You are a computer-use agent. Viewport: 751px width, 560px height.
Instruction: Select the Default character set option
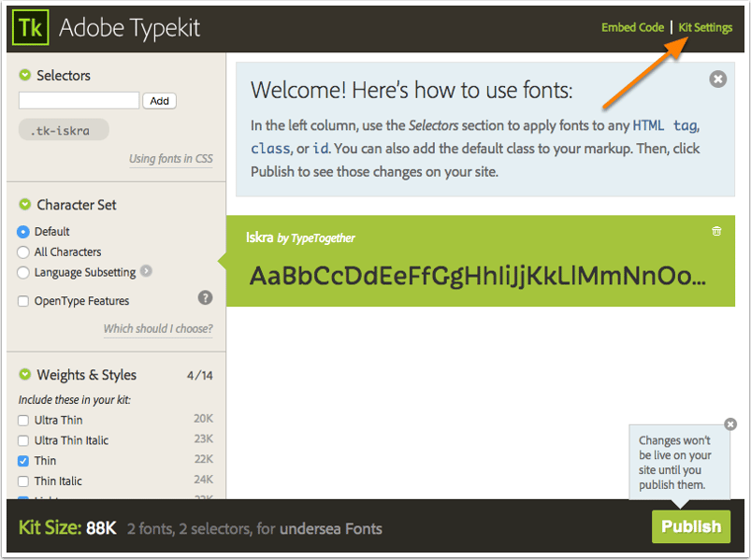click(x=23, y=232)
